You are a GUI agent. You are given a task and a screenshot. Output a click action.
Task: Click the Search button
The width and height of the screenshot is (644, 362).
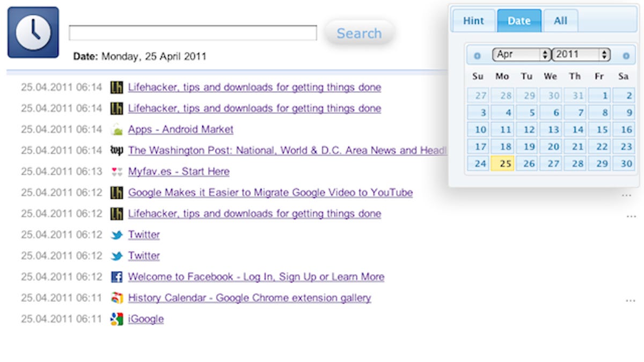click(359, 33)
